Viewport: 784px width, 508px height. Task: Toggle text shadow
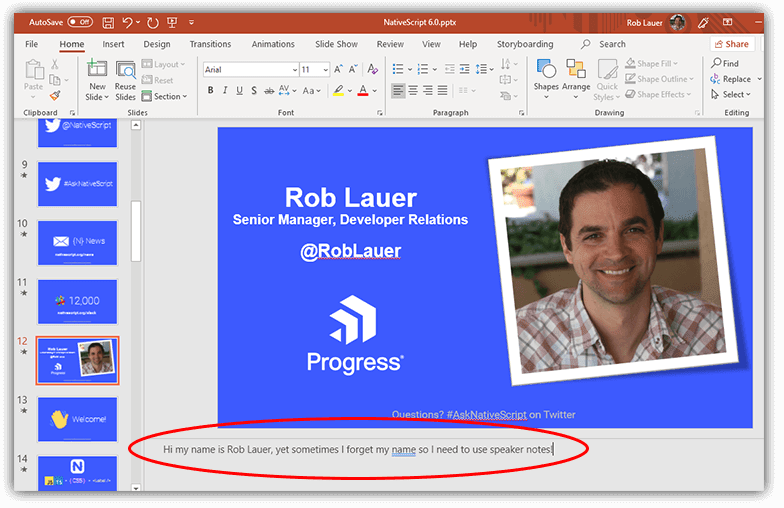point(254,90)
